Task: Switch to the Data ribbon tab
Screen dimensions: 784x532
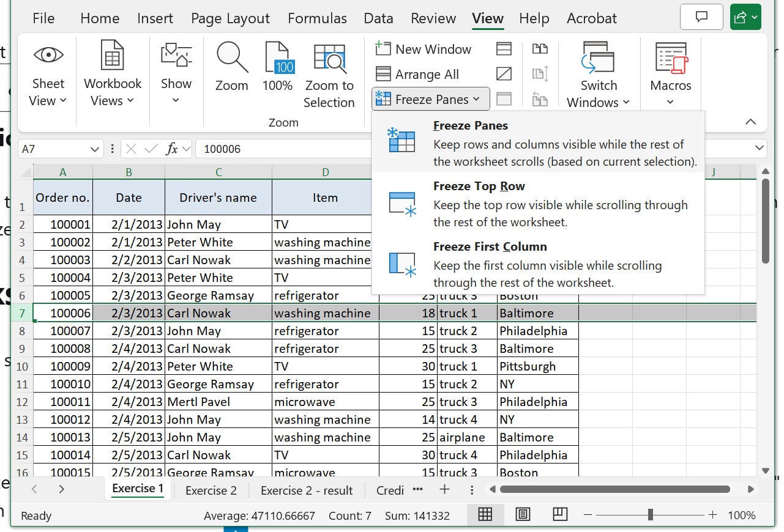Action: pos(378,18)
